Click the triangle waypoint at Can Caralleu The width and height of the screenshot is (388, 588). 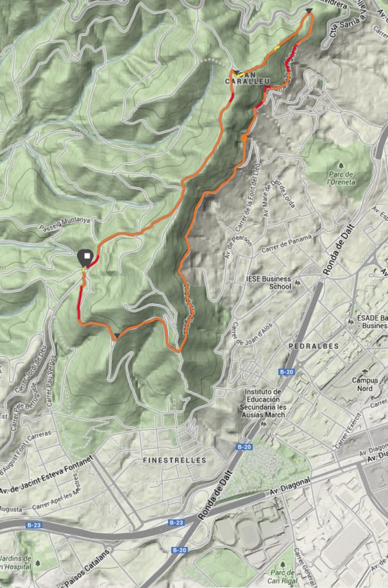[236, 72]
